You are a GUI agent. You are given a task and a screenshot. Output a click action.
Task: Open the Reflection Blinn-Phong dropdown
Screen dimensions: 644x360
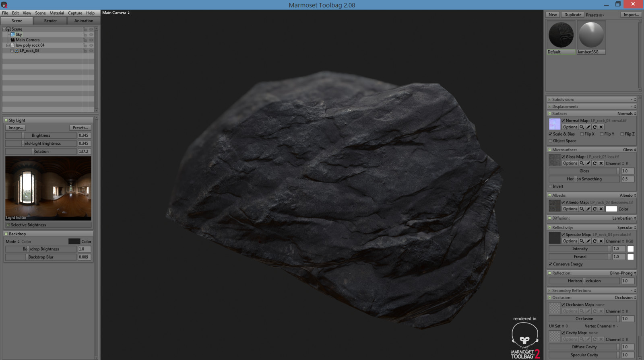point(623,273)
